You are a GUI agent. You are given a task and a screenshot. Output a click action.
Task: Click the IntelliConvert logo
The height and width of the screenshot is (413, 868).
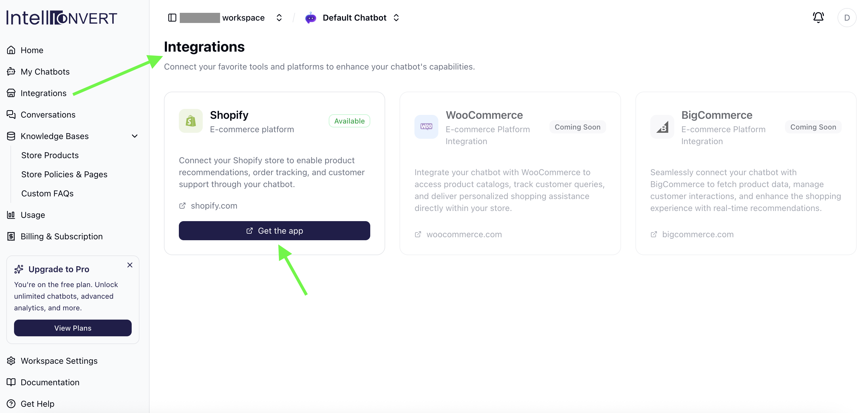(x=62, y=18)
